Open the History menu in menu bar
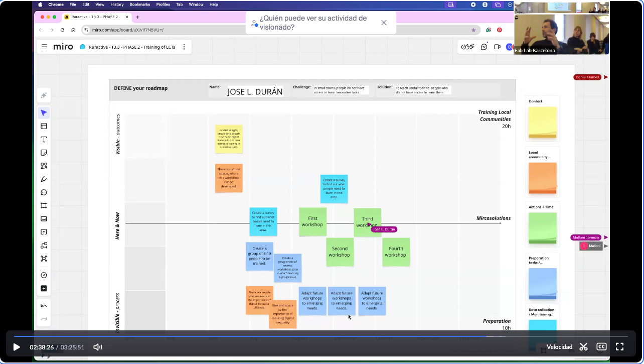The width and height of the screenshot is (644, 364). click(x=117, y=5)
